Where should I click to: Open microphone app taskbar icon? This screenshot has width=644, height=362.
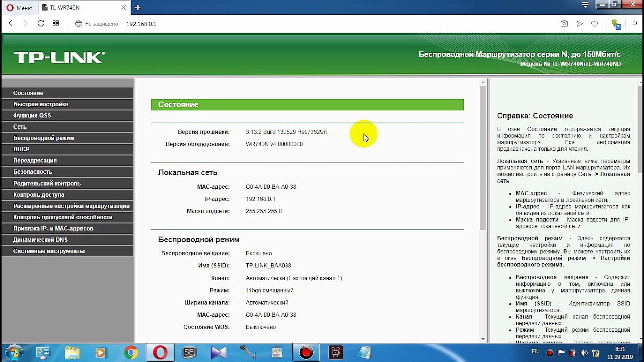[x=248, y=352]
